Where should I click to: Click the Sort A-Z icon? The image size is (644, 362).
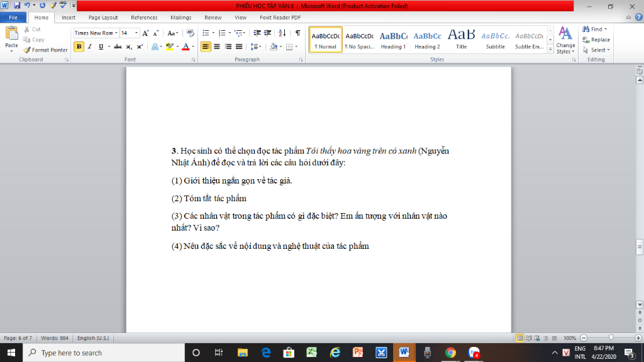pyautogui.click(x=282, y=33)
